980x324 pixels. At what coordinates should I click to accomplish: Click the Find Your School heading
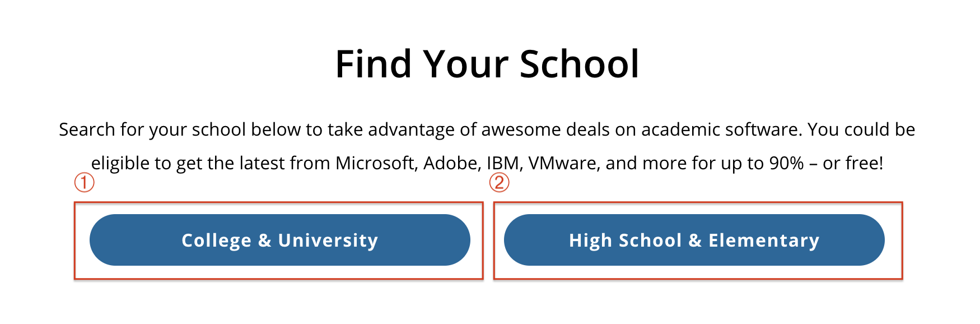click(487, 64)
